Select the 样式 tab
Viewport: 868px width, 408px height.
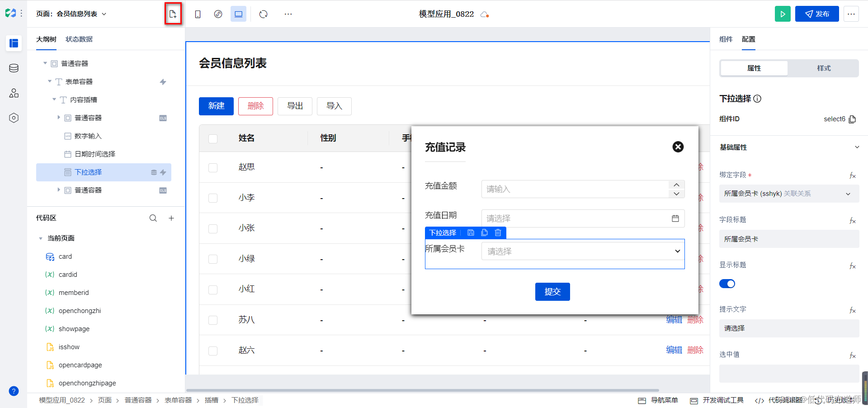(x=824, y=68)
